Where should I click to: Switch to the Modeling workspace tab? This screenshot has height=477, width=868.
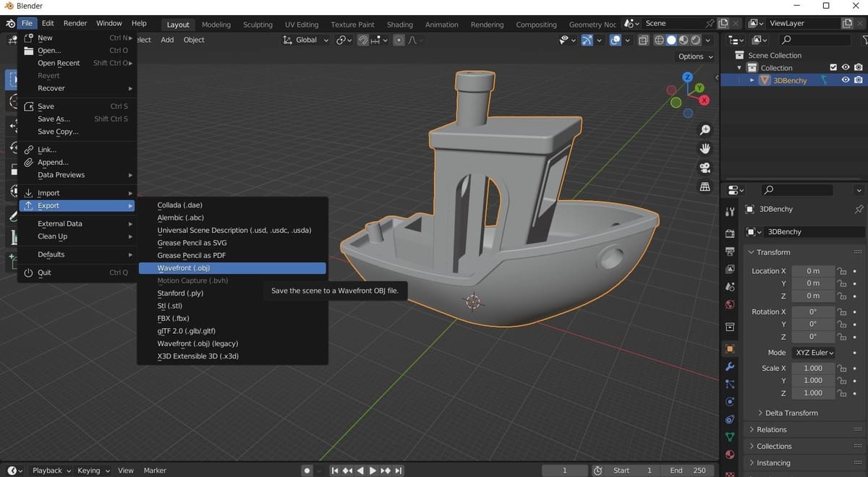coord(216,24)
